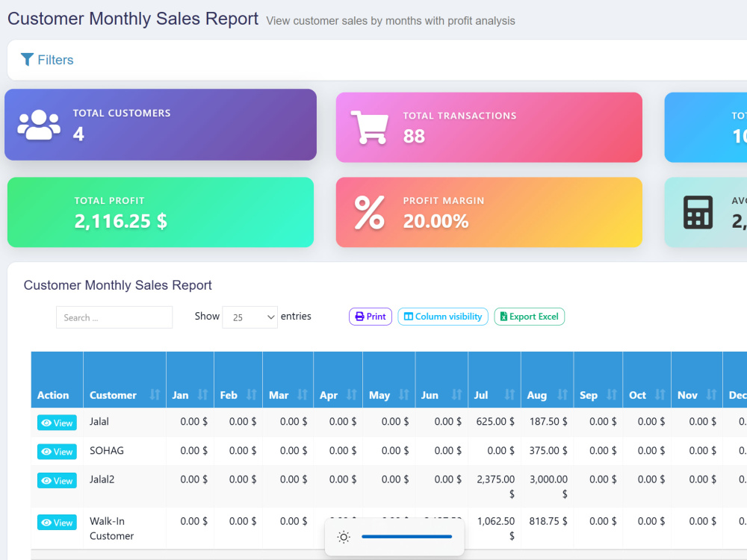Click the Customer Monthly Sales Report page title
Image resolution: width=747 pixels, height=560 pixels.
click(x=133, y=19)
